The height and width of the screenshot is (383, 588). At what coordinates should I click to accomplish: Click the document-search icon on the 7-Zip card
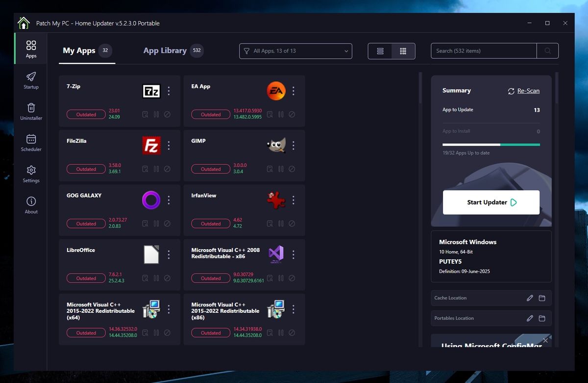point(145,114)
